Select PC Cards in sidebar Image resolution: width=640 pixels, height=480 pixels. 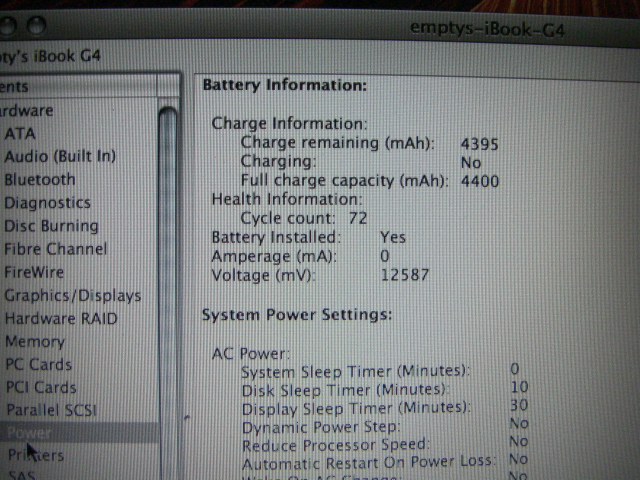39,364
